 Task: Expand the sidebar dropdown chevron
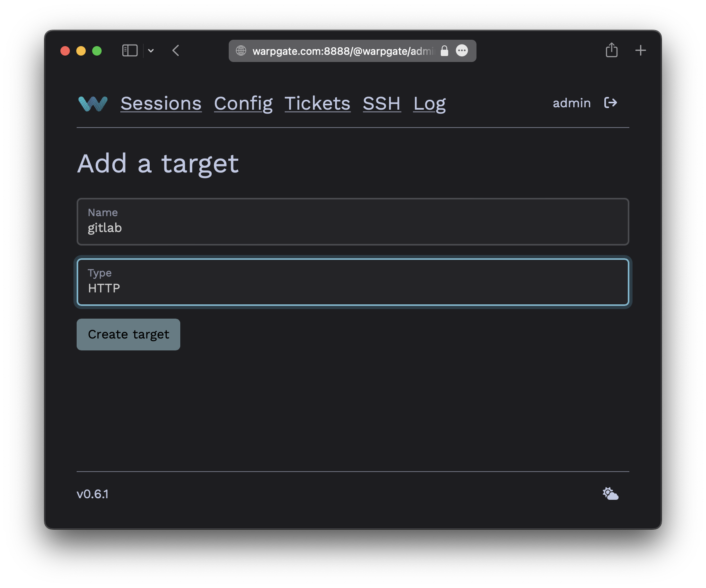[151, 50]
